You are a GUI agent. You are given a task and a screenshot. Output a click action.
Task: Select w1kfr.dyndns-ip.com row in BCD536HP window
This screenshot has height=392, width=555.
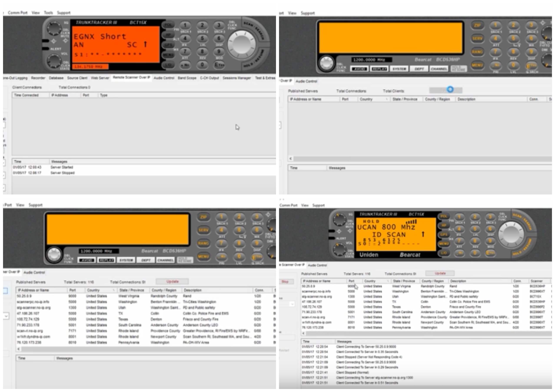point(146,337)
